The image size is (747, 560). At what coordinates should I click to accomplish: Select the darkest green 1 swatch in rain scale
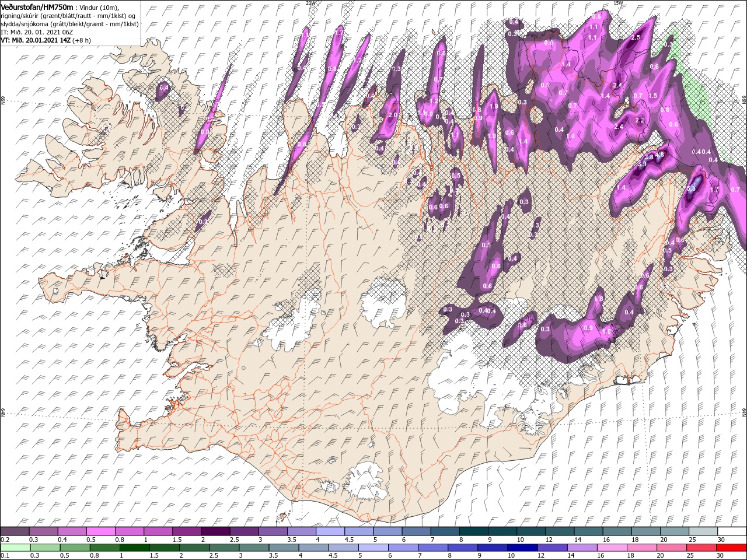(x=134, y=548)
